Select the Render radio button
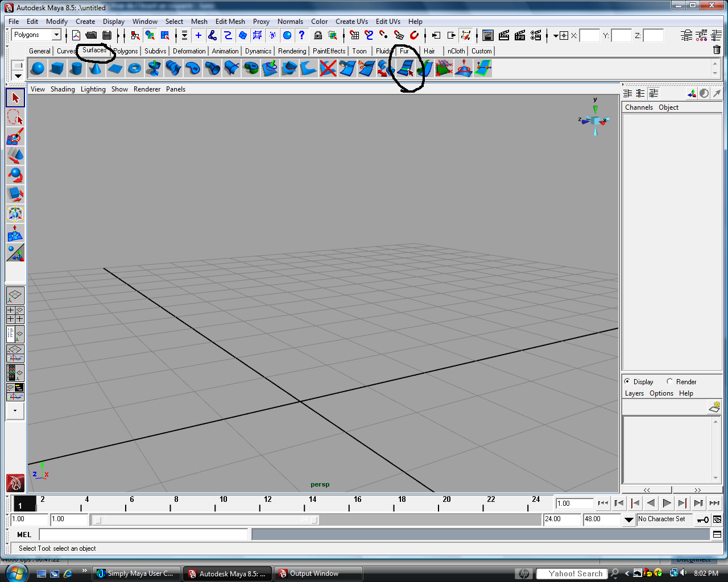Viewport: 728px width, 582px height. point(670,381)
